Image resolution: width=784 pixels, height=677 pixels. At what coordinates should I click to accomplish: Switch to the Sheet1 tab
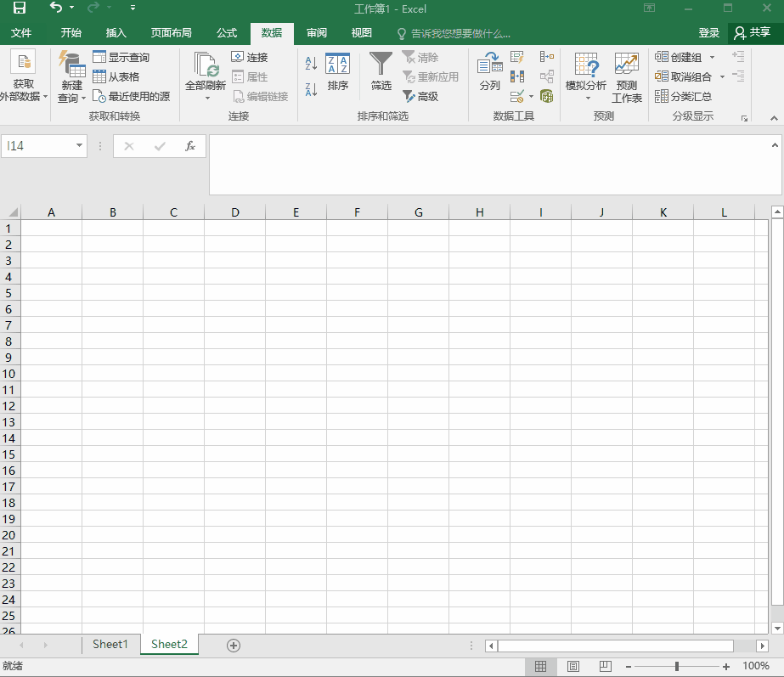point(110,644)
